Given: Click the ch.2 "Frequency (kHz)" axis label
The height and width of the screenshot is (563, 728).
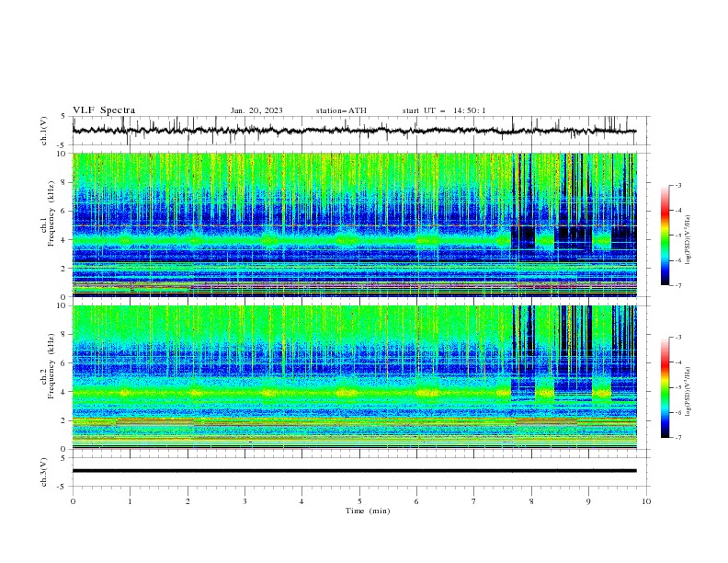Looking at the screenshot, I should pos(51,366).
